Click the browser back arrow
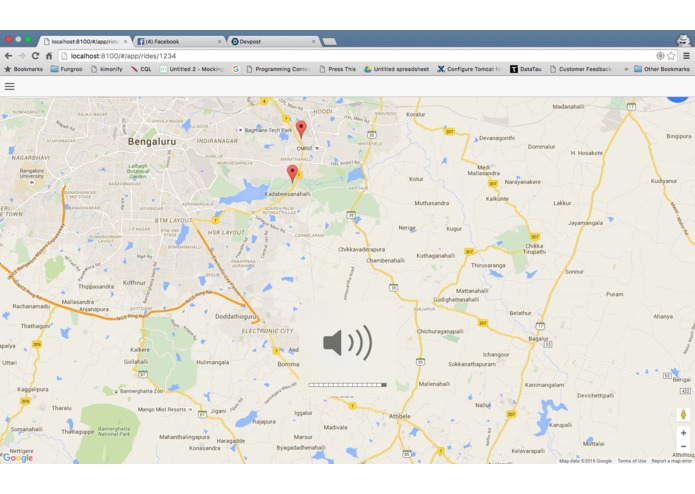The width and height of the screenshot is (695, 494). tap(8, 56)
